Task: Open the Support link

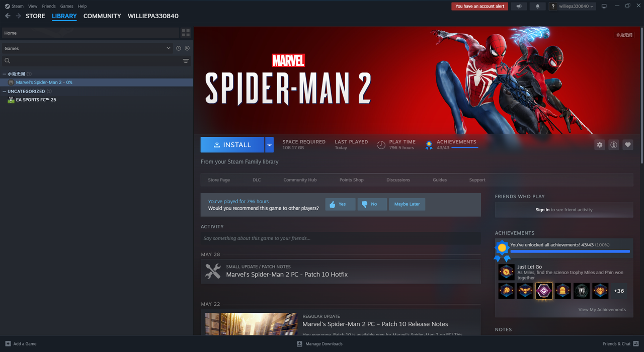Action: (x=477, y=180)
